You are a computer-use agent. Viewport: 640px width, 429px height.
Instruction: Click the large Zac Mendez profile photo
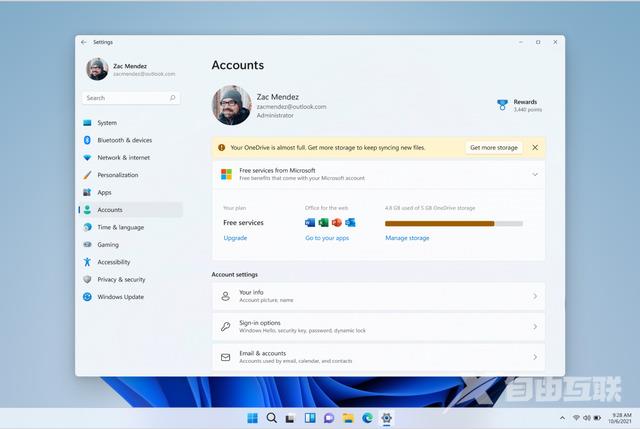coord(231,105)
